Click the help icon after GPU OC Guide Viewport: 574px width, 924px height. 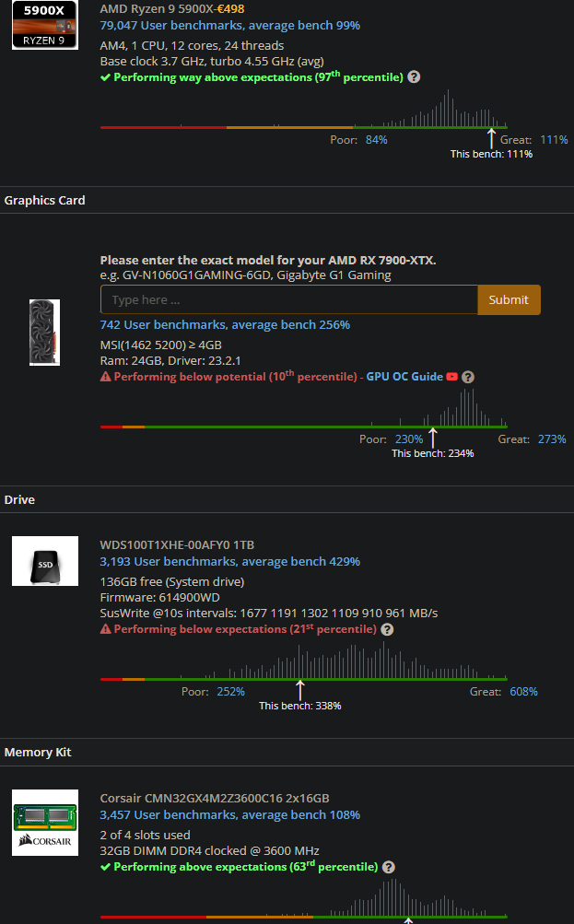point(468,377)
